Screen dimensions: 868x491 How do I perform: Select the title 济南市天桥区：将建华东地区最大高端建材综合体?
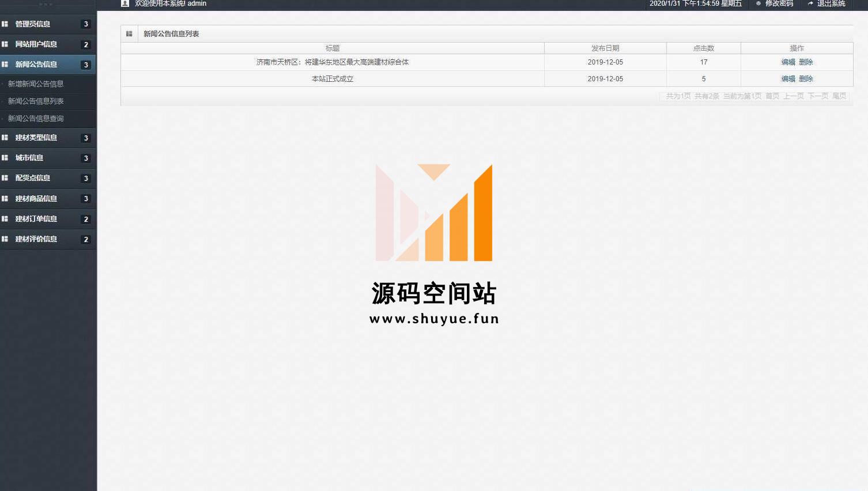click(x=333, y=62)
